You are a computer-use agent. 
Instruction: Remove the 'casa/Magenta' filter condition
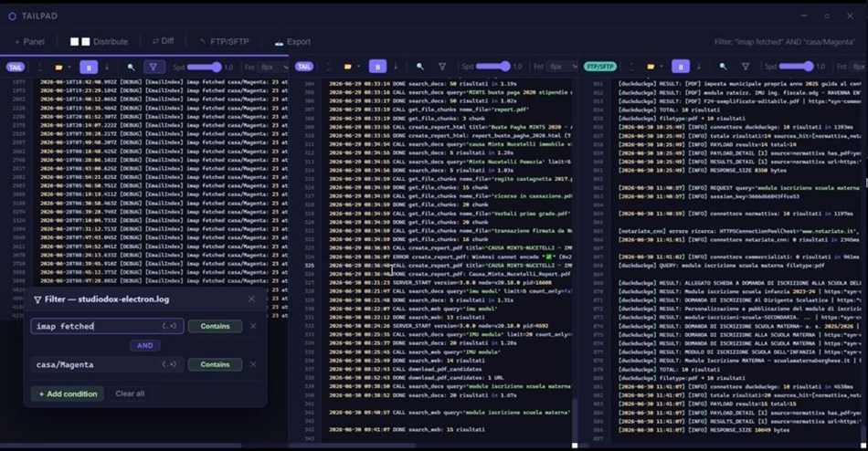point(253,364)
